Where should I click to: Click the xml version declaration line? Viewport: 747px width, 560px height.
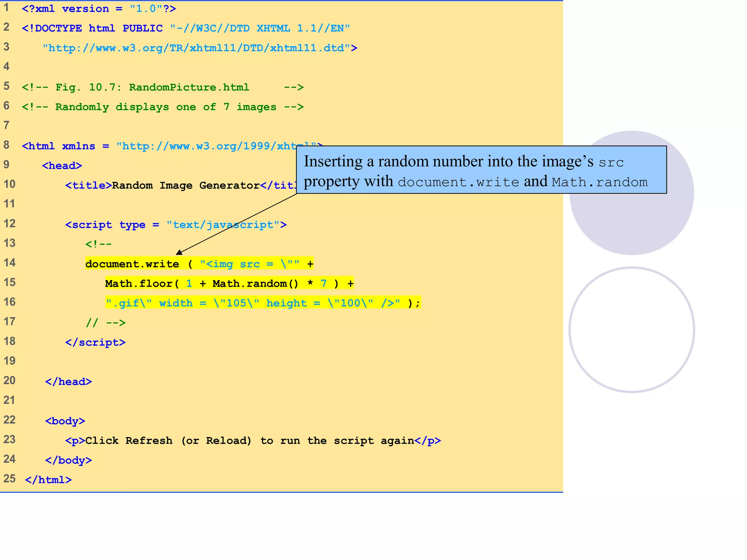(99, 9)
